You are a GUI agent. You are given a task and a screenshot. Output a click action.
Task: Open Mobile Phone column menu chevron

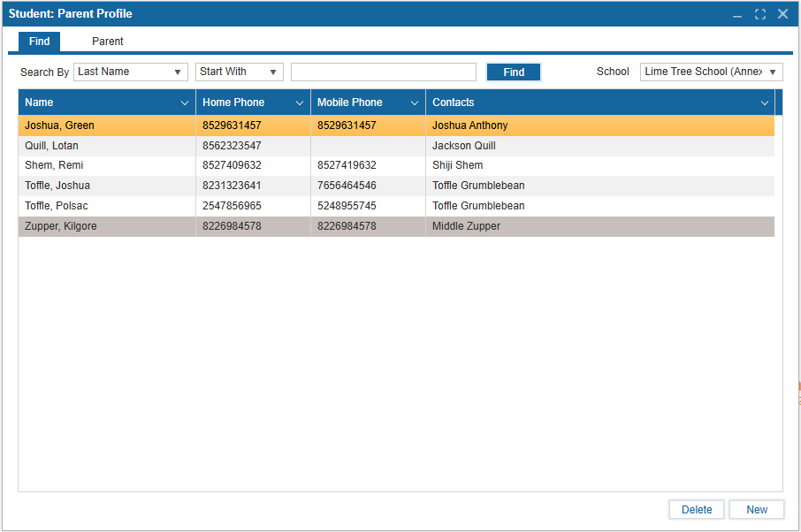[415, 103]
